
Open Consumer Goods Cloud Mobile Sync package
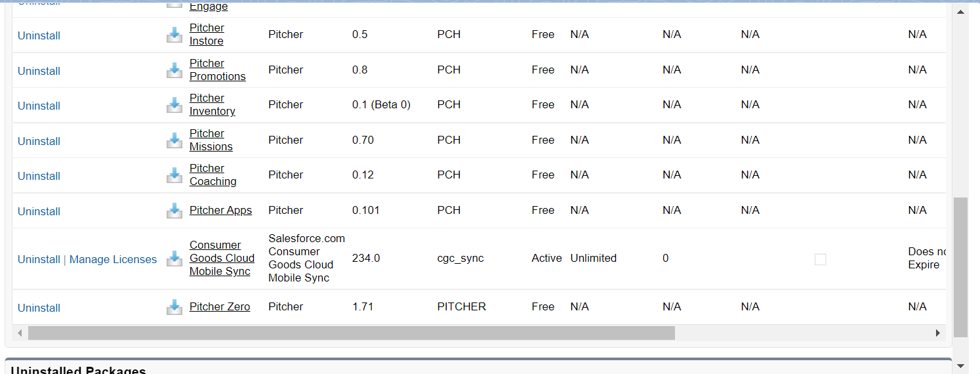(x=222, y=258)
